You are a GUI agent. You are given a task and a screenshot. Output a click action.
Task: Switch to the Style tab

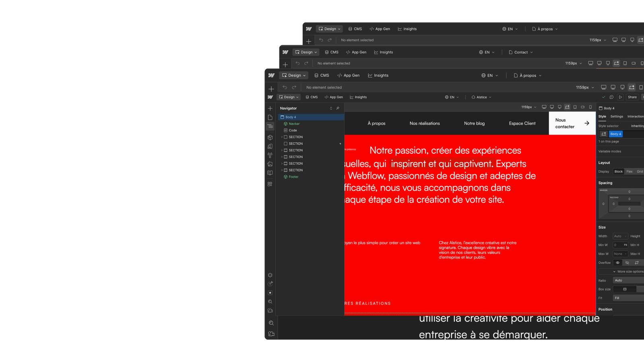[x=602, y=117]
